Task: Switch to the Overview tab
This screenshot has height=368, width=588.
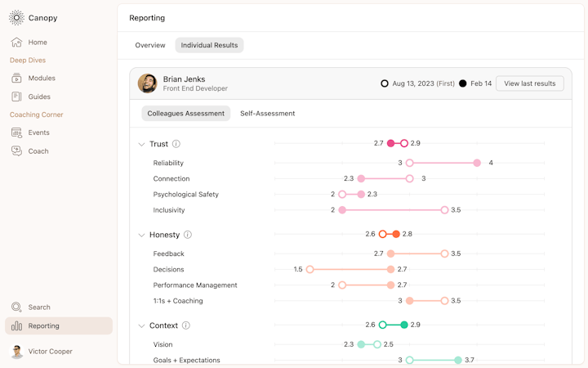Action: point(150,46)
